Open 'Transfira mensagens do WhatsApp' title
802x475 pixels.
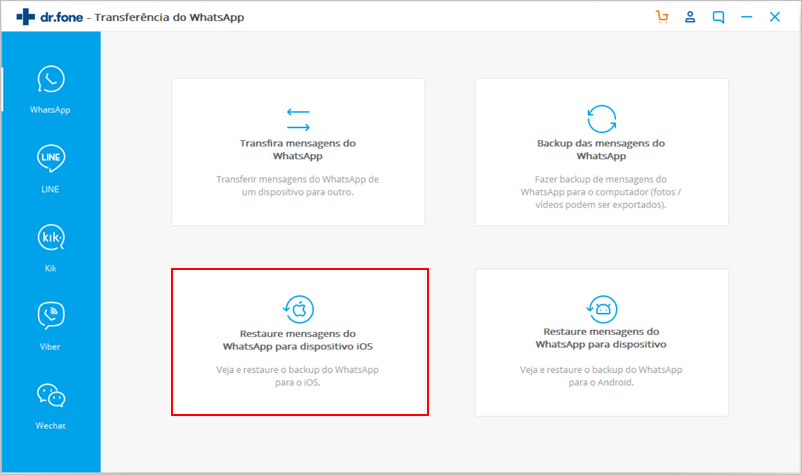298,149
